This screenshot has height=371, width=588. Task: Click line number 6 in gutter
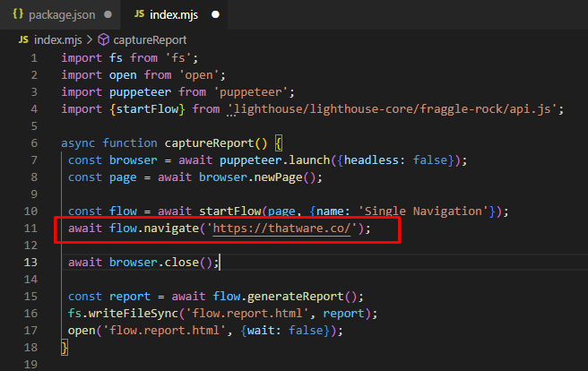tap(34, 143)
